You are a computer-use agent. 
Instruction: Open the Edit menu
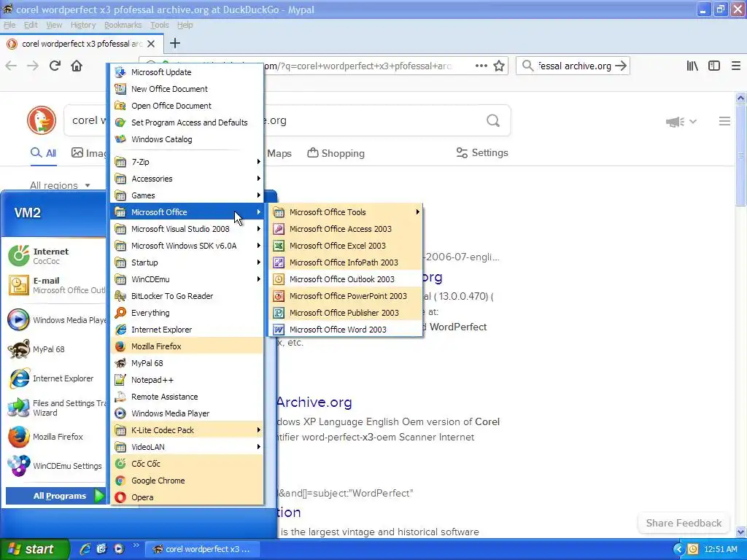pyautogui.click(x=31, y=25)
